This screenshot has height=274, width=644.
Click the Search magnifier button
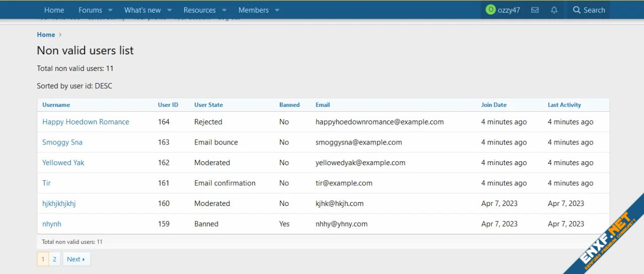[x=589, y=10]
